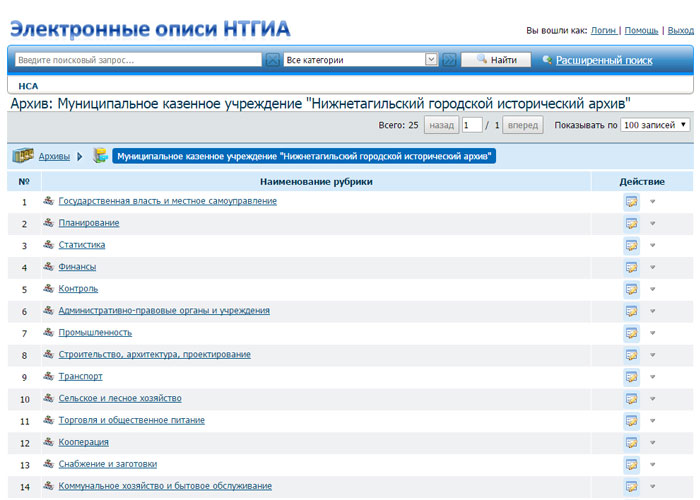
Task: Open Расширенный поиск advanced search link
Action: pos(604,60)
